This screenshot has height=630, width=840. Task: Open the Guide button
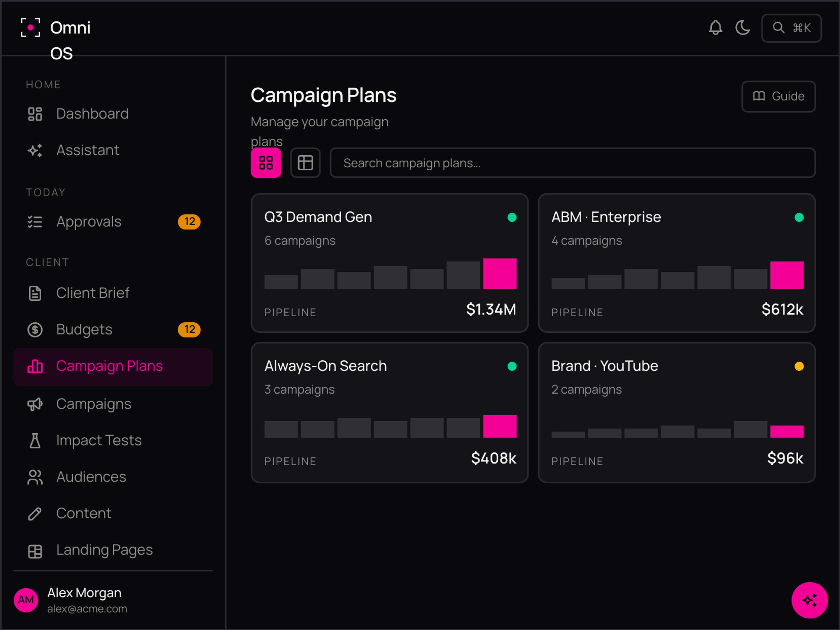click(x=779, y=96)
